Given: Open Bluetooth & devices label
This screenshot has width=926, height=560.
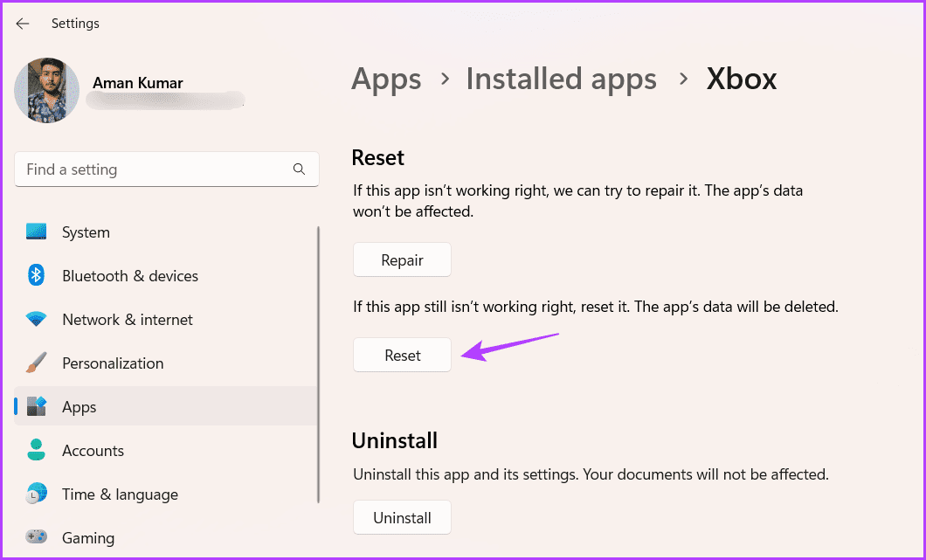Looking at the screenshot, I should (130, 276).
